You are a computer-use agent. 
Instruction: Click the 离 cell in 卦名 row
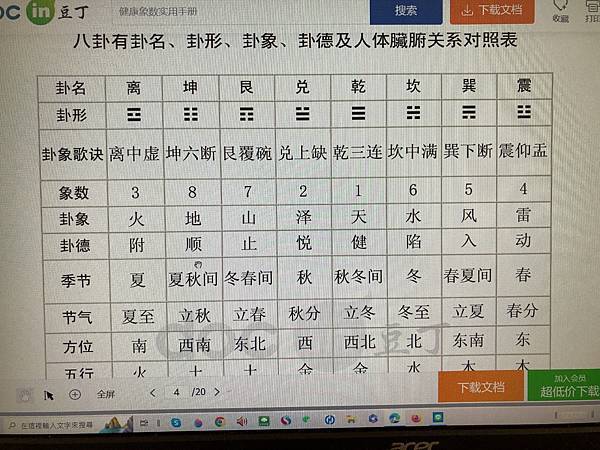point(134,88)
